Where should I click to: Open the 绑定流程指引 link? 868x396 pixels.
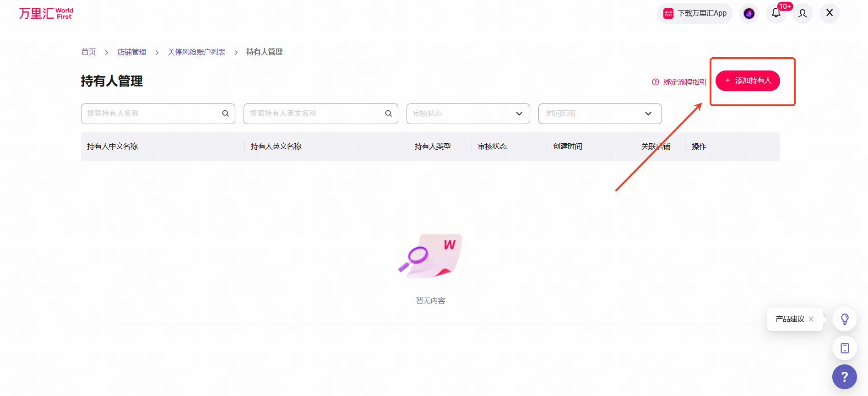[x=684, y=82]
